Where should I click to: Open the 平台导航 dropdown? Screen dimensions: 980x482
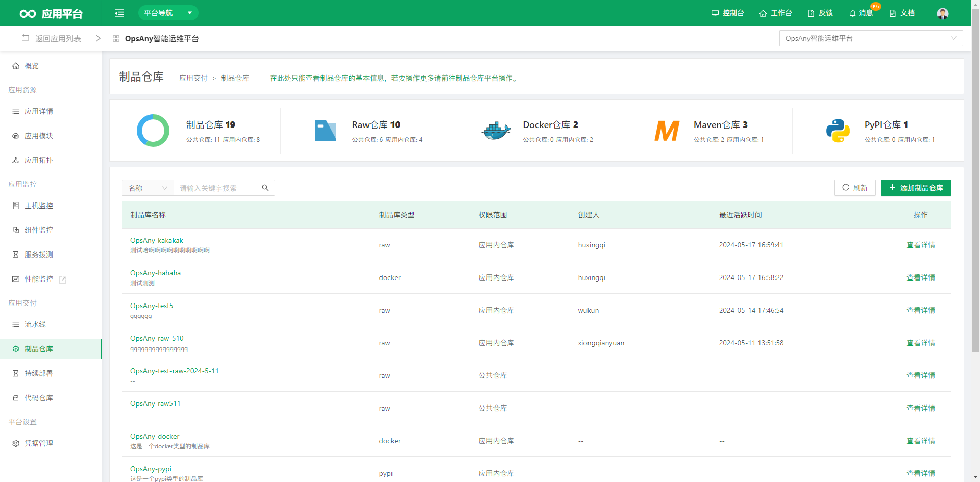pos(168,13)
